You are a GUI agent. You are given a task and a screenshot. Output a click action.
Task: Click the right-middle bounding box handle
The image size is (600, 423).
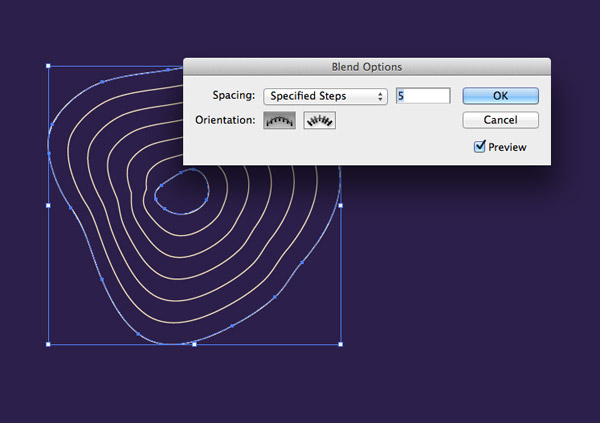(x=340, y=205)
